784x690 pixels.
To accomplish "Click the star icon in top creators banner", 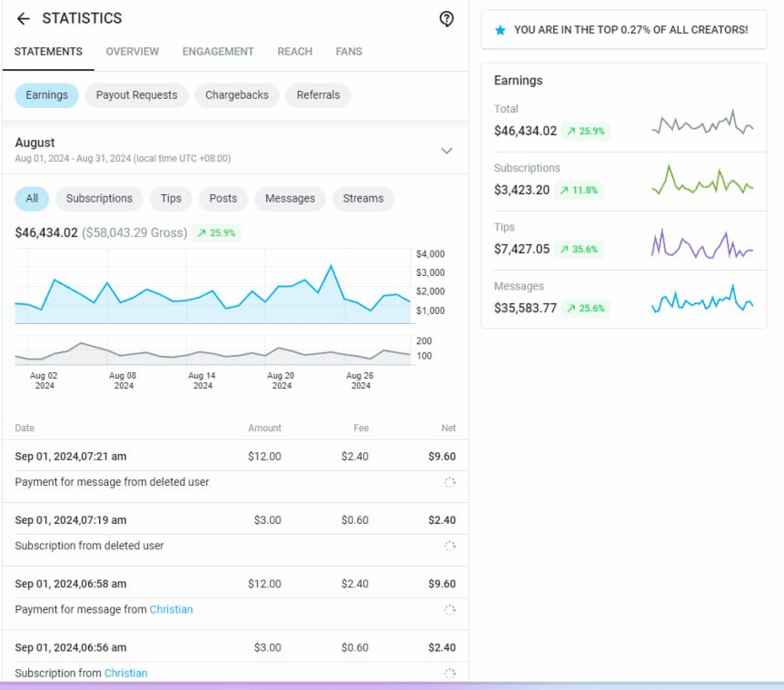I will click(500, 30).
